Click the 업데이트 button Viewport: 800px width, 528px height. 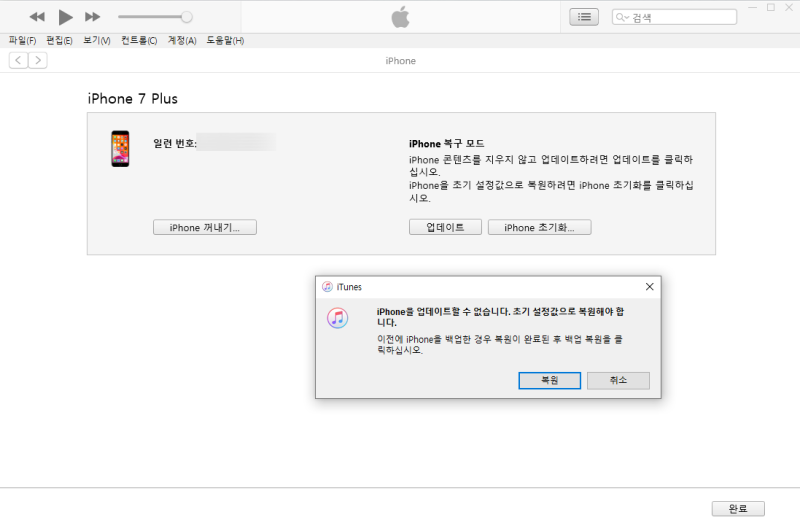tap(445, 228)
